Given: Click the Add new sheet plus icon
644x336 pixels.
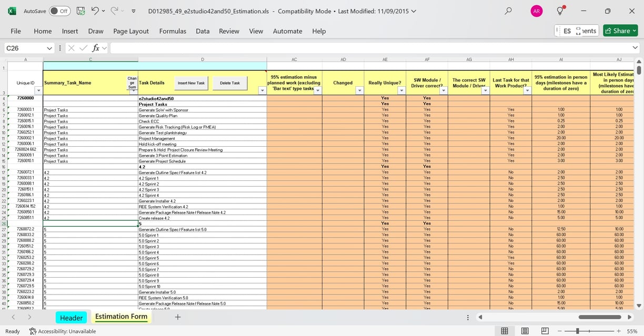Looking at the screenshot, I should [178, 317].
